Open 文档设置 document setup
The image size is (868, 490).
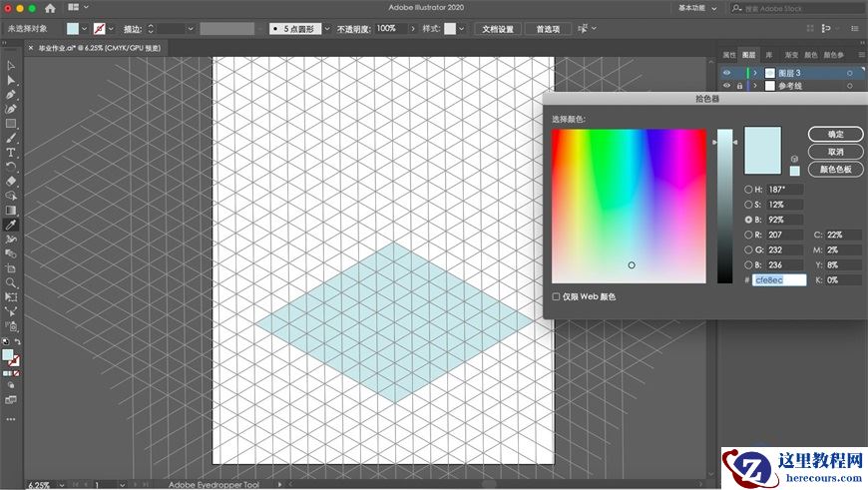[498, 29]
